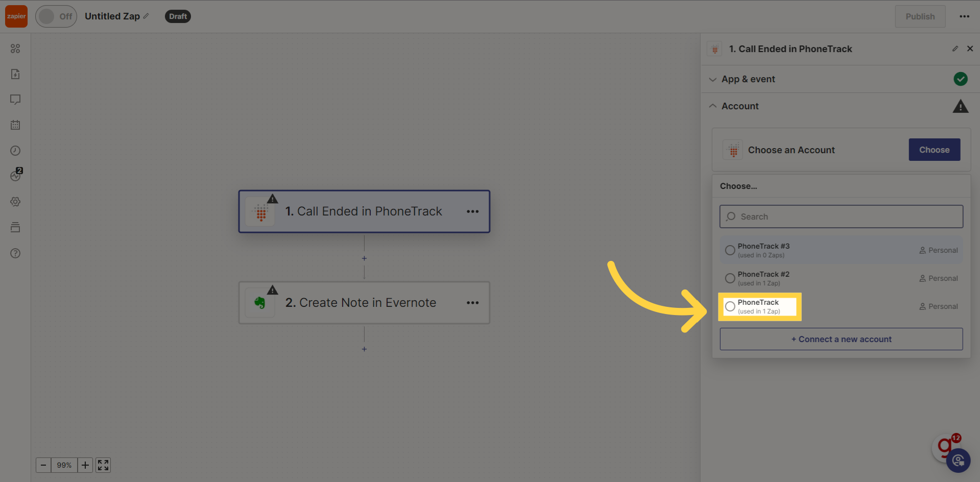Zoom out the canvas with minus button
The height and width of the screenshot is (482, 980).
43,465
